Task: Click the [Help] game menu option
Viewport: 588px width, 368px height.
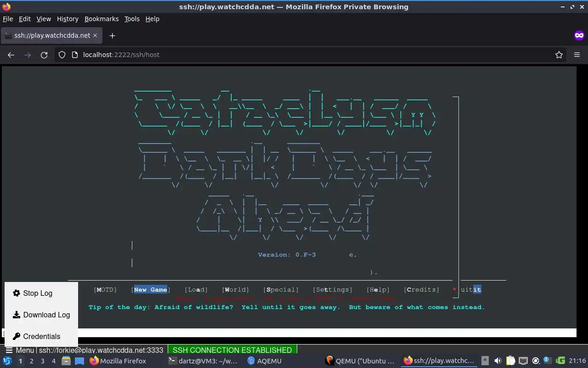Action: tap(378, 289)
